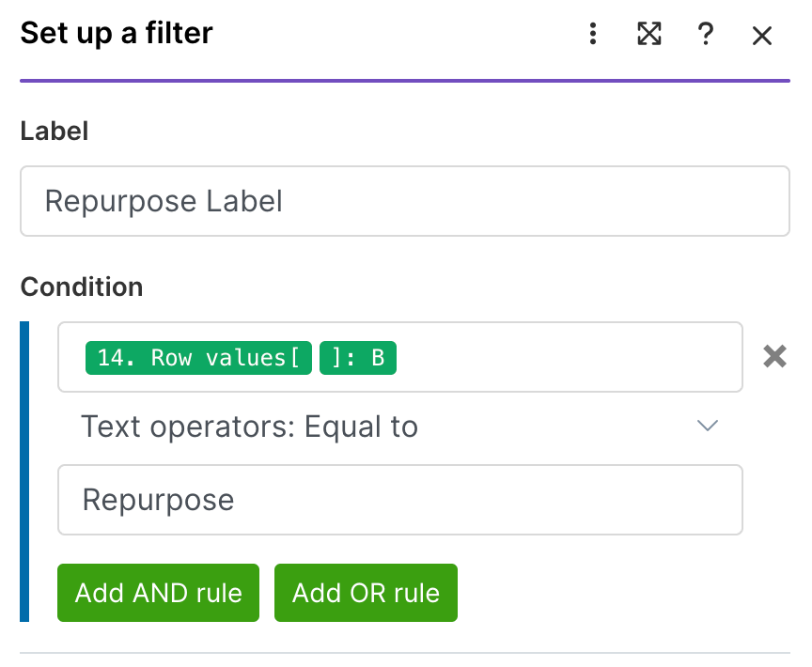Close the Set up a filter panel

click(762, 36)
